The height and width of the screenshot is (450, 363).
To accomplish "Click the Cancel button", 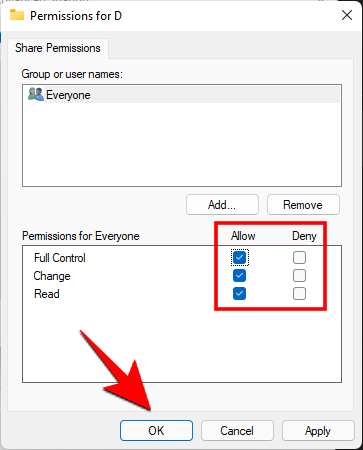I will tap(237, 431).
